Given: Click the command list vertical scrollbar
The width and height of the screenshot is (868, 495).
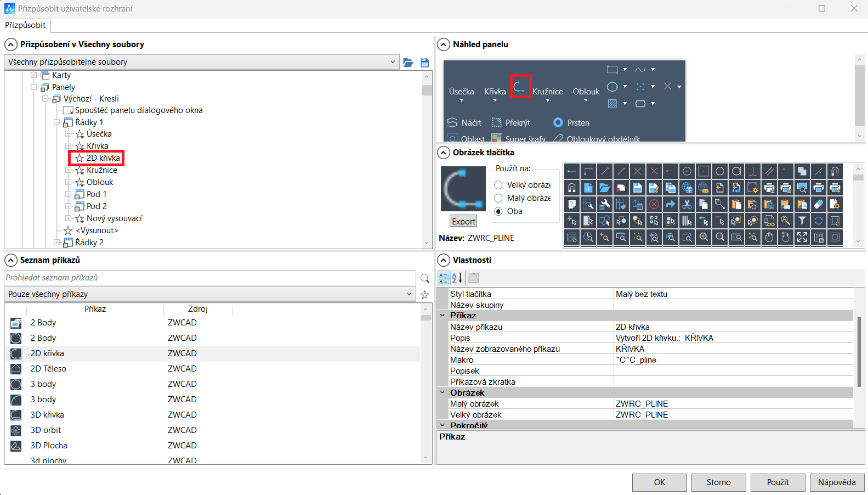Looking at the screenshot, I should 426,384.
